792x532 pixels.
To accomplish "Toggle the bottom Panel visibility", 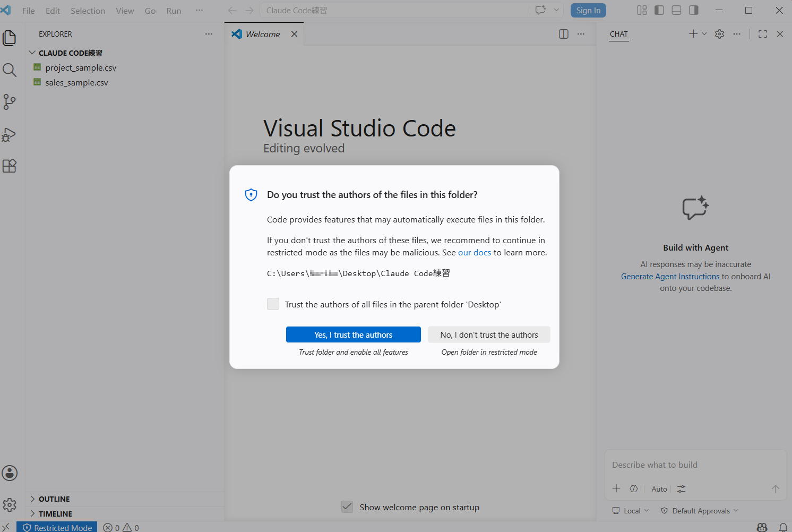I will pyautogui.click(x=676, y=10).
